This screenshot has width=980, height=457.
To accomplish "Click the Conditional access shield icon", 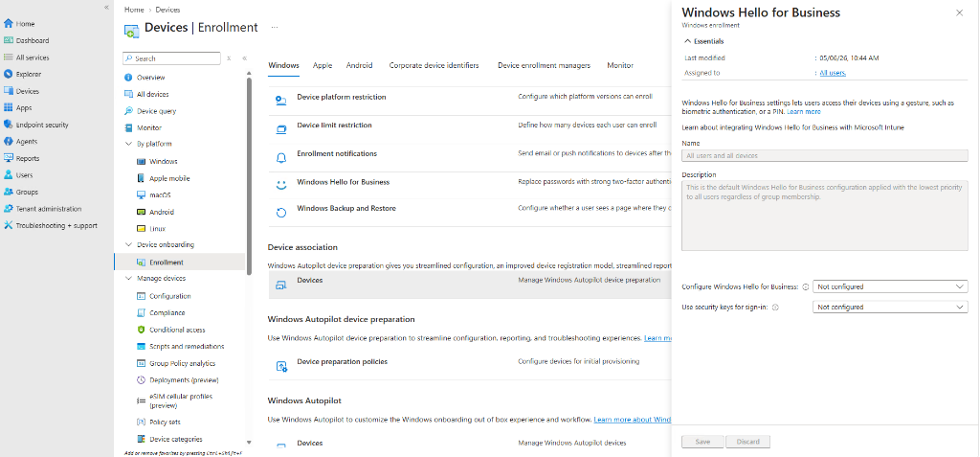I will 141,330.
